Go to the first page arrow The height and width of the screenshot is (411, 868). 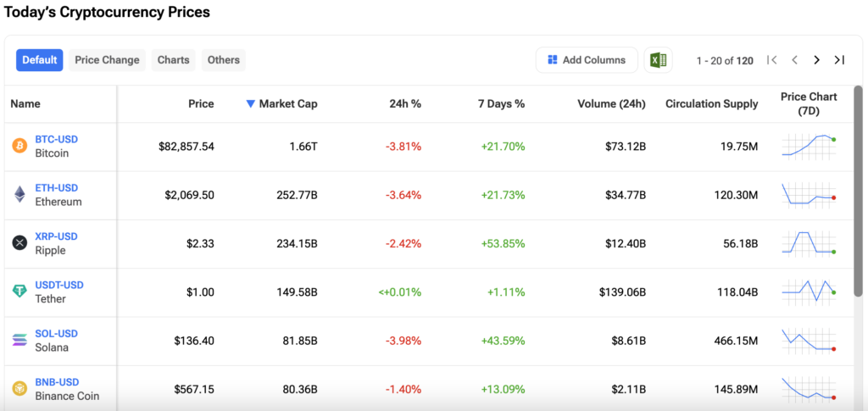[771, 60]
